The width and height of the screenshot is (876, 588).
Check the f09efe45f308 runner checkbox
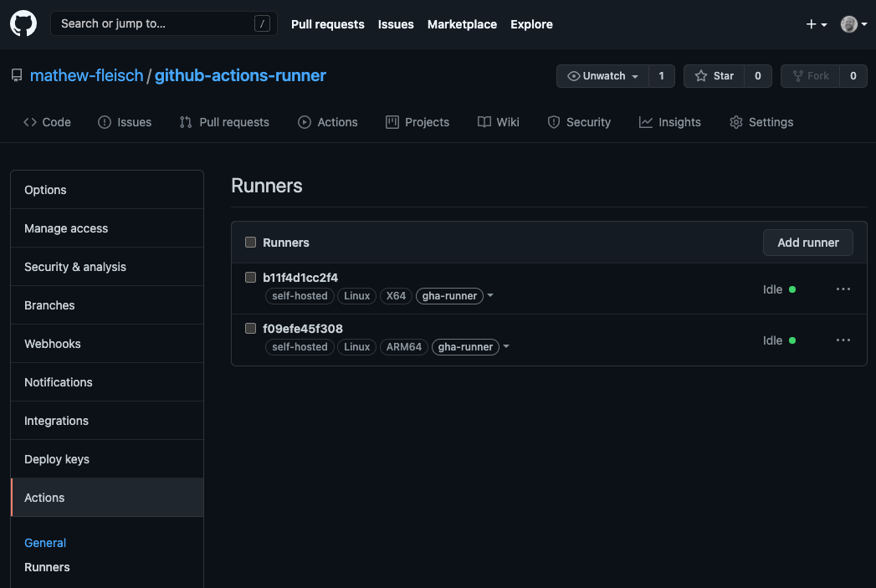(250, 329)
